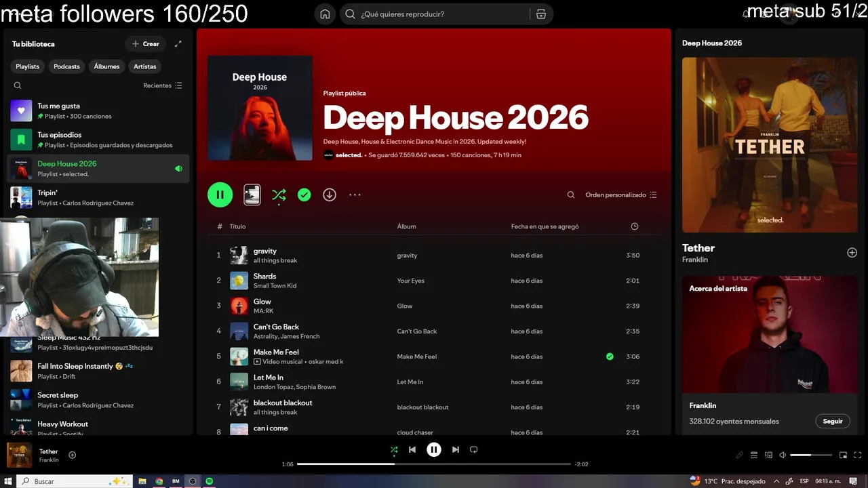Open blackout blackout album link
Screen dimensions: 868x488
(x=422, y=407)
